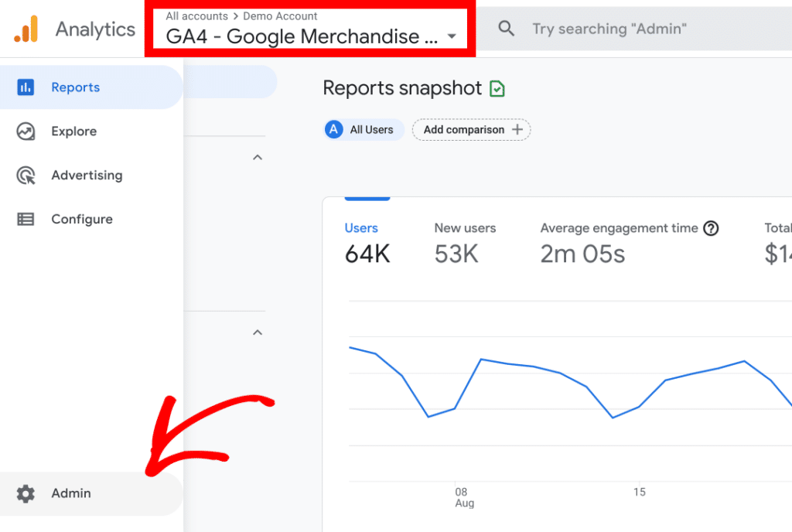792x532 pixels.
Task: Click the Add comparison button
Action: pyautogui.click(x=464, y=129)
